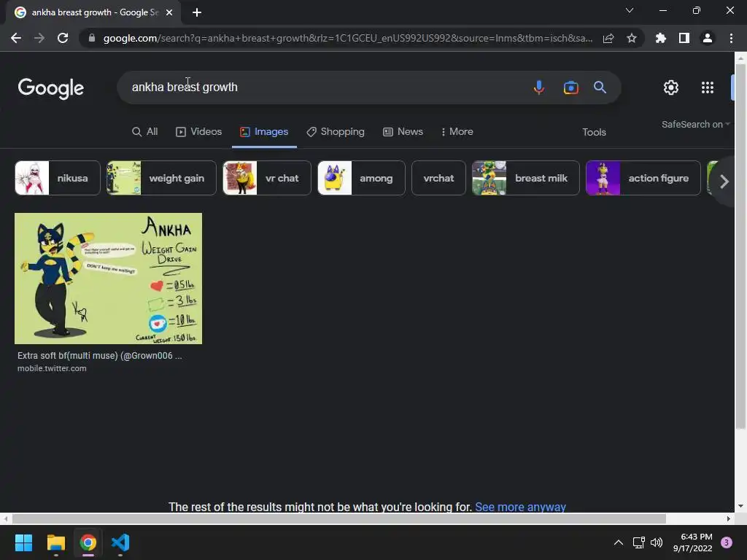Click the browser forward arrow
This screenshot has height=560, width=747.
[x=39, y=38]
